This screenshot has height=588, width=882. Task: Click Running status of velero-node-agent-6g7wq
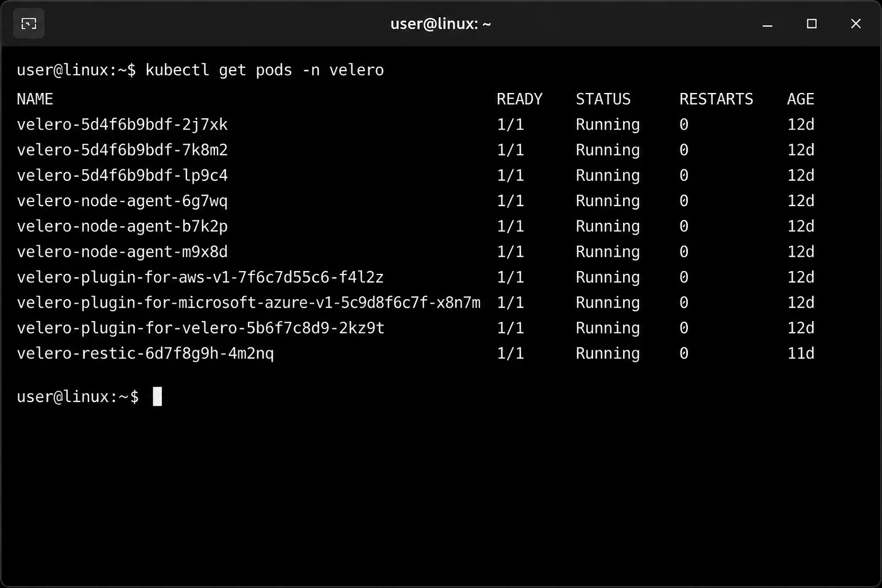click(x=608, y=201)
